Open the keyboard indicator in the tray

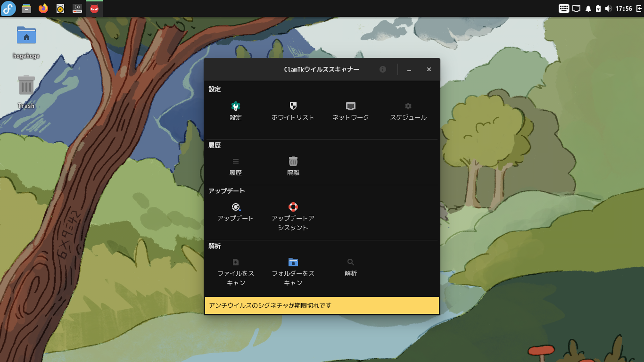(564, 8)
